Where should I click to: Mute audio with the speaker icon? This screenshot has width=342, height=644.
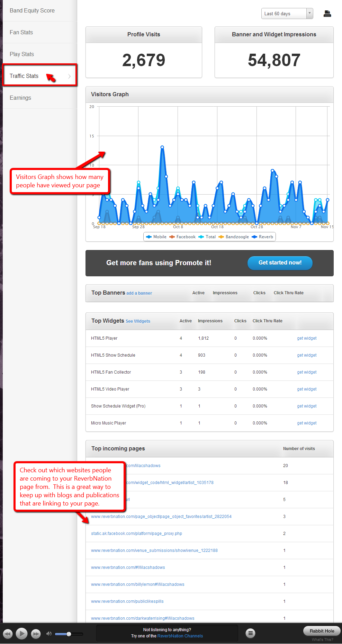pos(49,634)
